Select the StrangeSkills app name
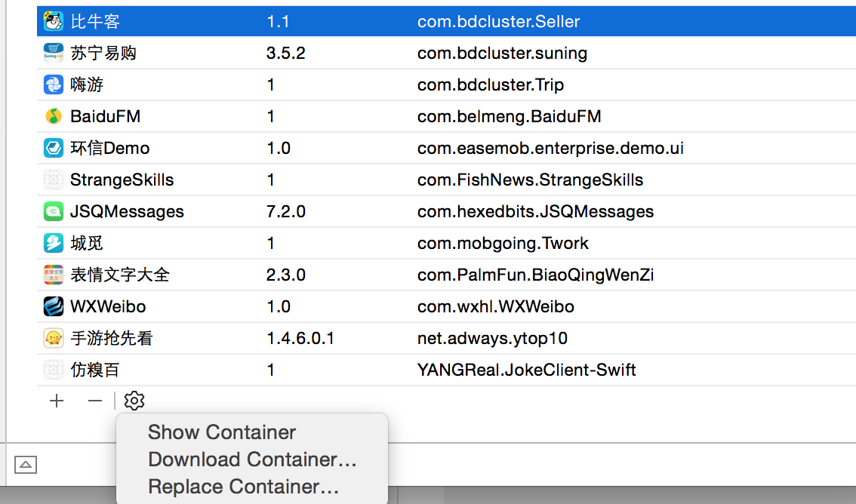Screen dimensions: 856x504 click(122, 180)
